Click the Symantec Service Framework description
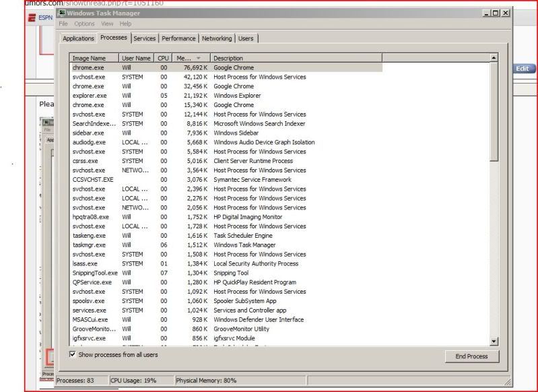Screen dimensions: 538x392 point(253,180)
